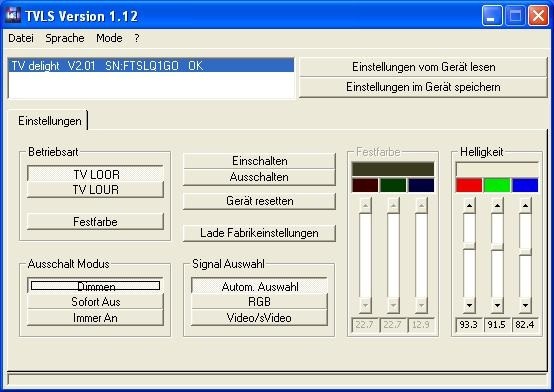Click the Helligkeit value field 91.5
554x392 pixels.
497,324
